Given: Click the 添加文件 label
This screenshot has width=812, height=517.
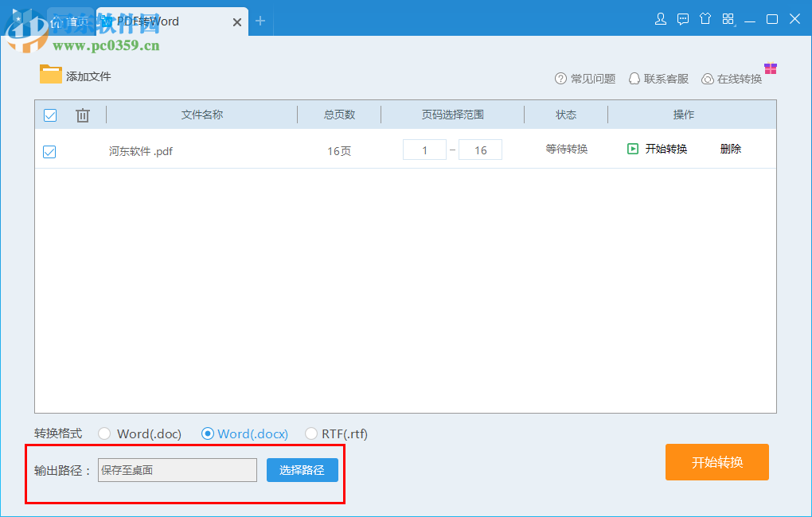Looking at the screenshot, I should [88, 76].
